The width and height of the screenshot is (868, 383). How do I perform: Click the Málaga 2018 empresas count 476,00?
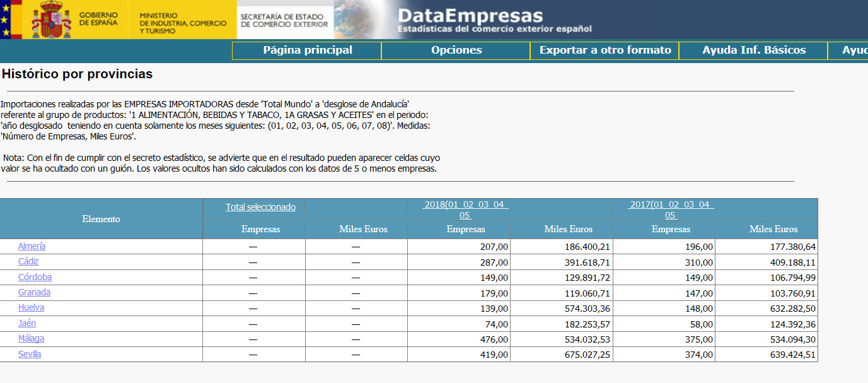494,339
